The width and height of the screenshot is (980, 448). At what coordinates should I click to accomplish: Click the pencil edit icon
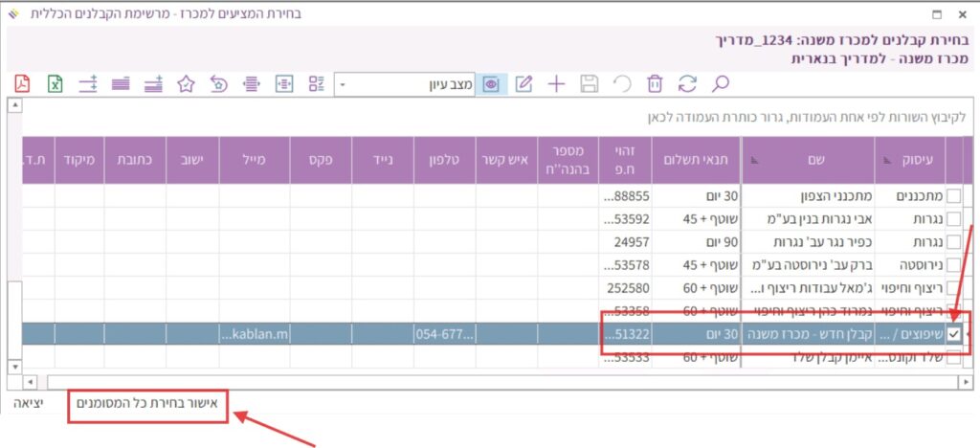pyautogui.click(x=523, y=83)
